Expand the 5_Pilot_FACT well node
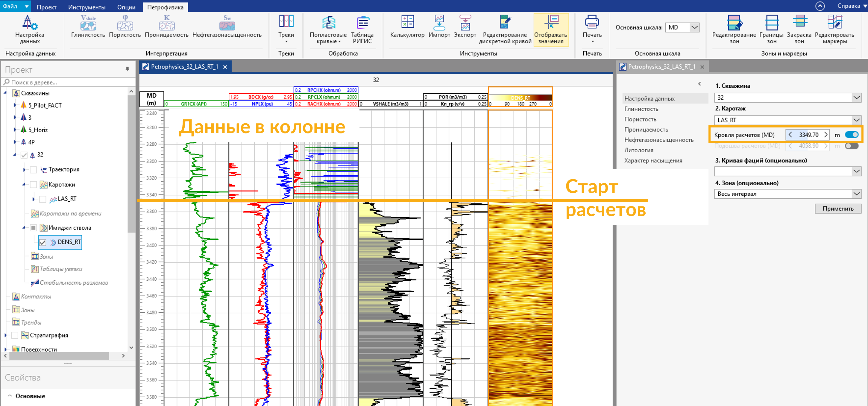 pyautogui.click(x=15, y=105)
